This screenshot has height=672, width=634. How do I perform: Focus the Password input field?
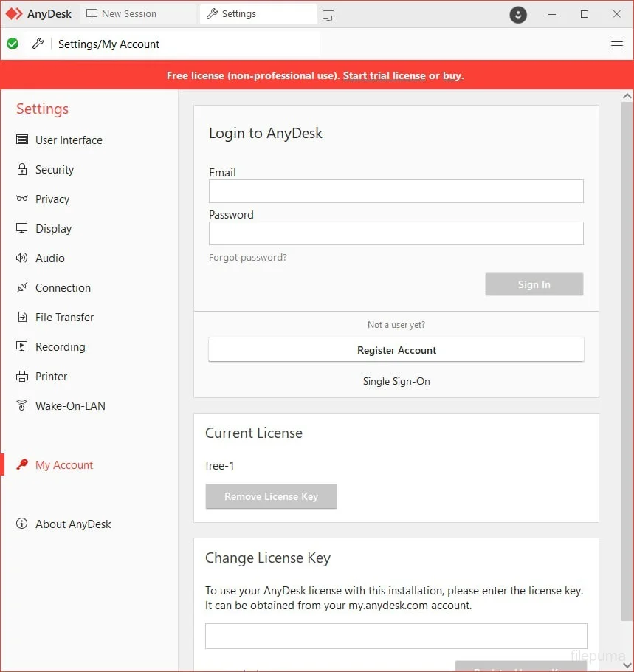[x=396, y=233]
